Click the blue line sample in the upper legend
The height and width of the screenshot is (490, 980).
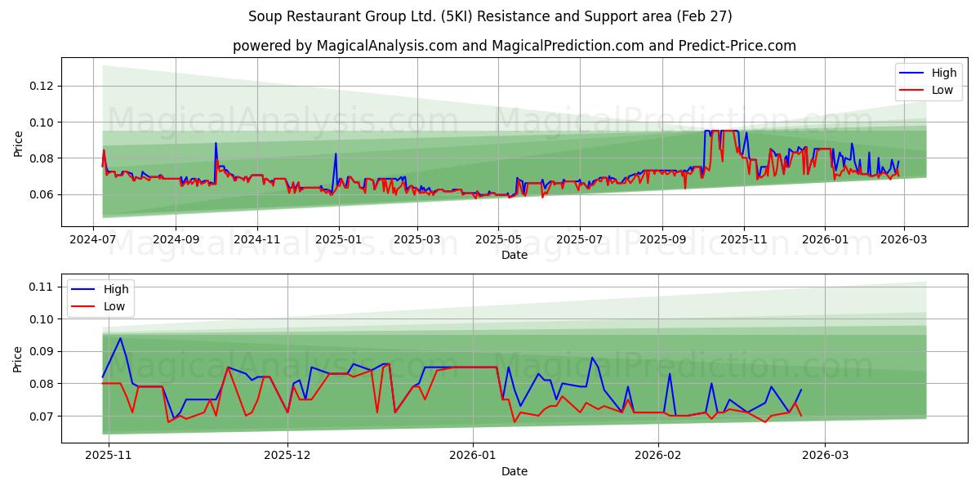click(912, 73)
